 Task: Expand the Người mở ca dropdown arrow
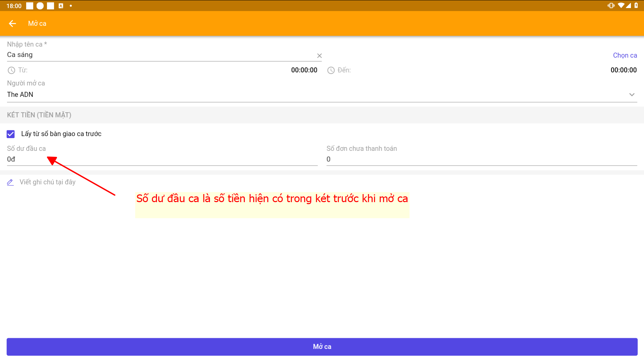[x=632, y=95]
